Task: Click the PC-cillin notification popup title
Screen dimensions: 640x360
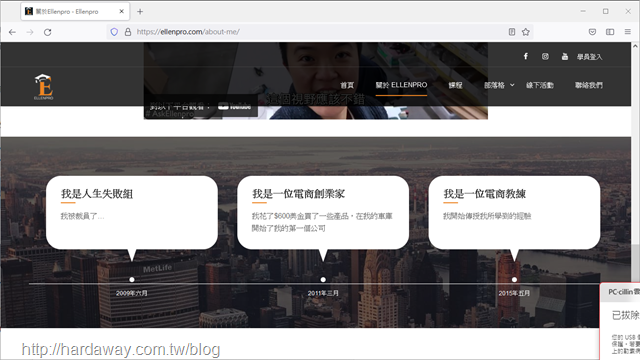Action: (624, 292)
